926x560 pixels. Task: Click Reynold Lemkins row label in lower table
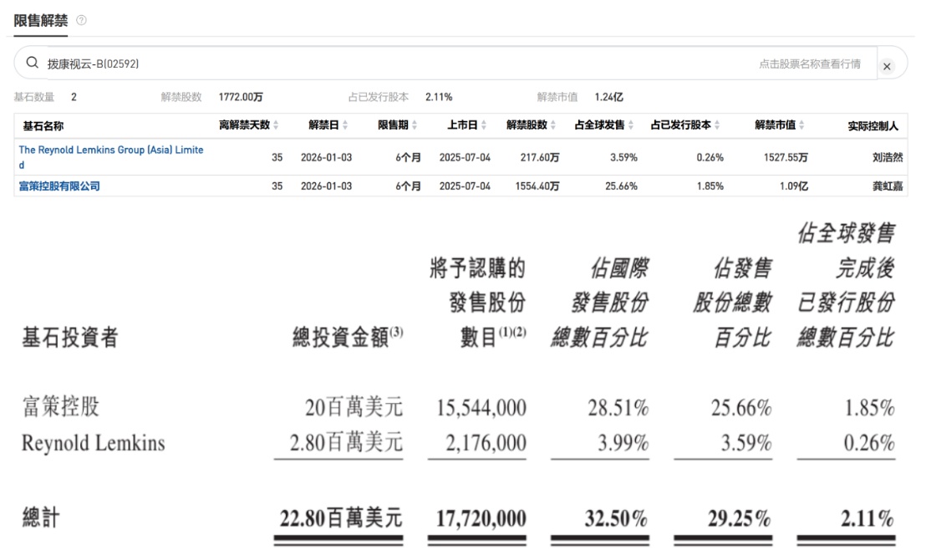pyautogui.click(x=94, y=443)
